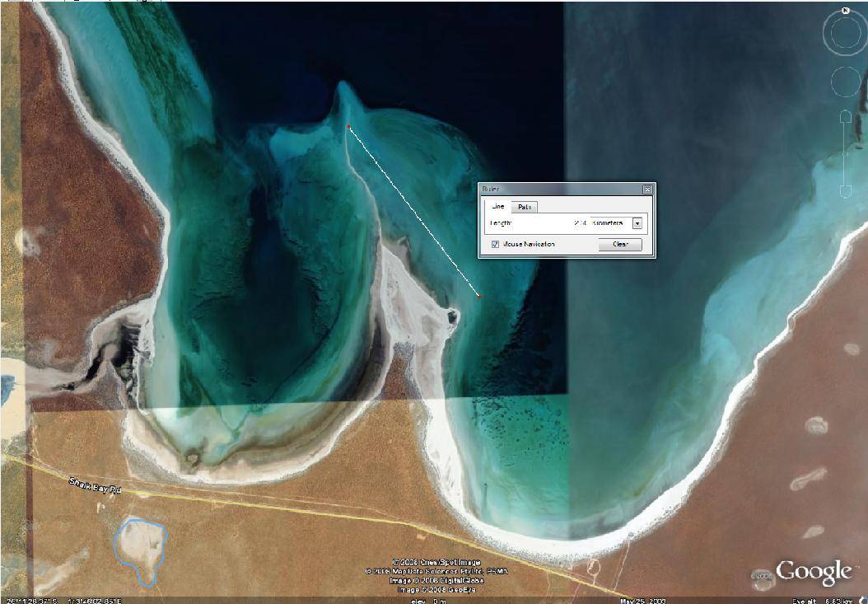Viewport: 868px width, 604px height.
Task: Close the Ruler dialog
Action: pyautogui.click(x=647, y=190)
